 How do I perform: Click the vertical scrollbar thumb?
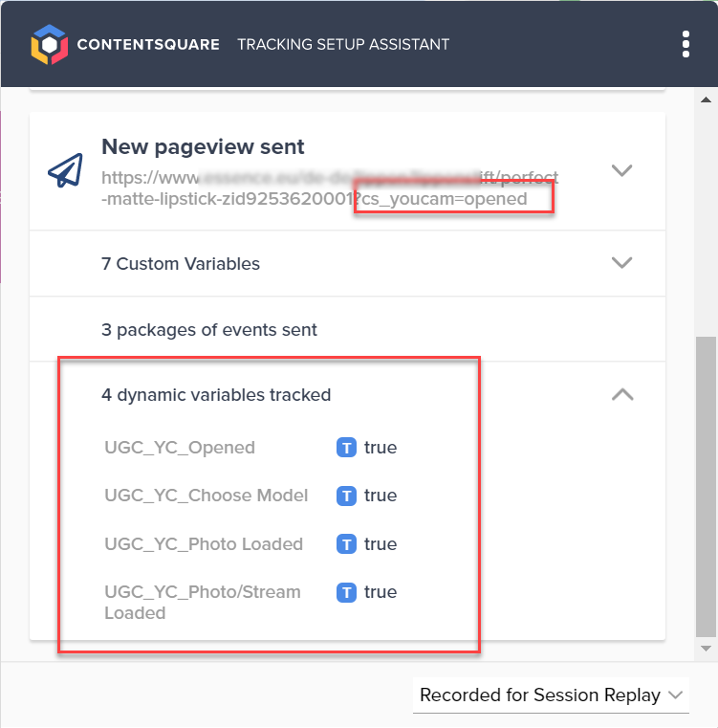(x=706, y=488)
